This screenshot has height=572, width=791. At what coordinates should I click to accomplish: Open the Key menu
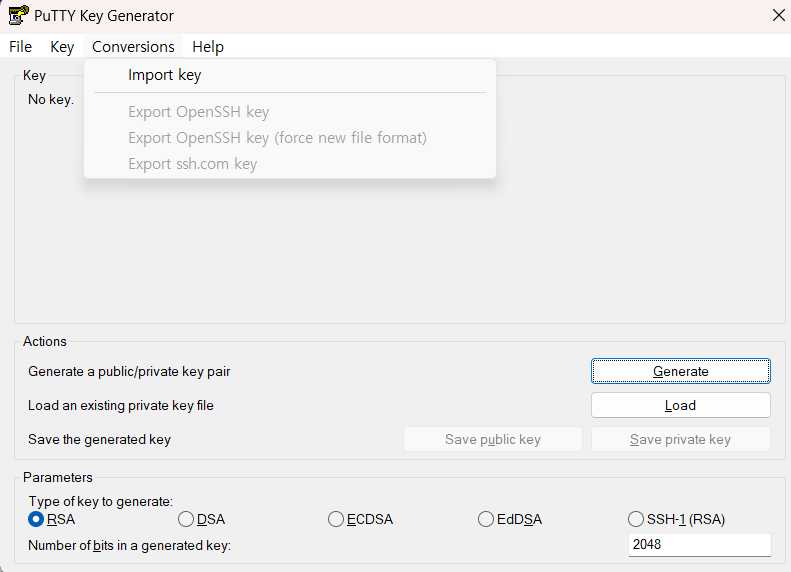(62, 46)
